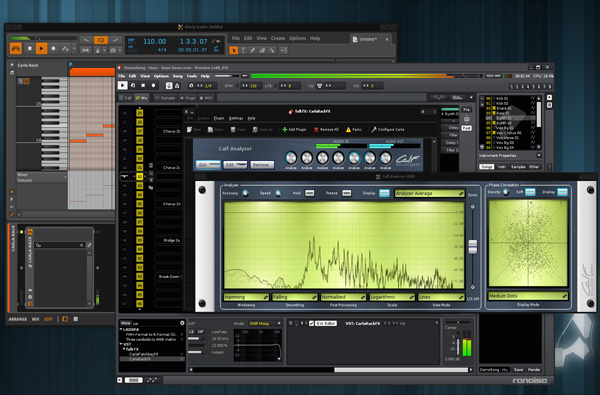Select the pointer tool in Bitwig
This screenshot has height=395, width=600.
pyautogui.click(x=233, y=50)
